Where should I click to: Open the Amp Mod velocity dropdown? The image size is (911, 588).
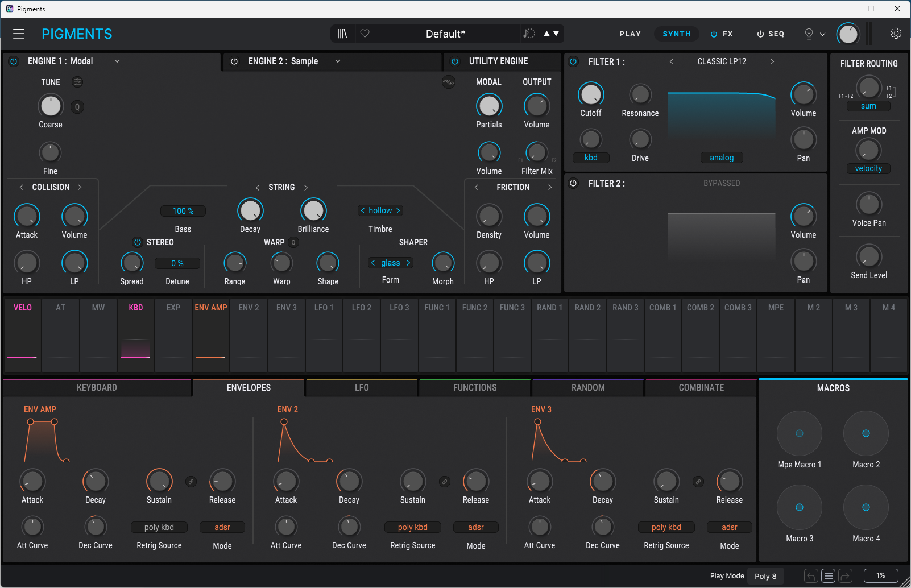coord(868,168)
